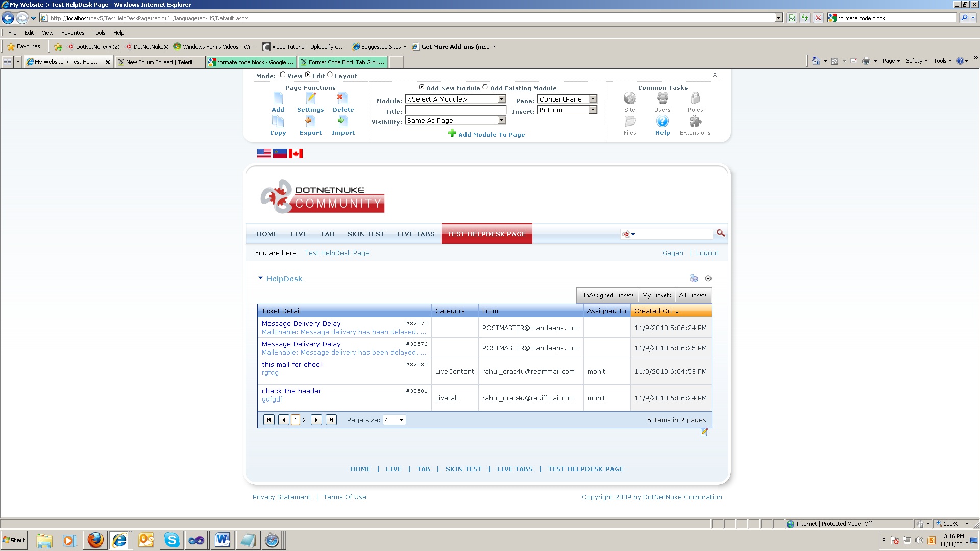Screen dimensions: 980x551
Task: Click the Copy page icon
Action: (x=278, y=121)
